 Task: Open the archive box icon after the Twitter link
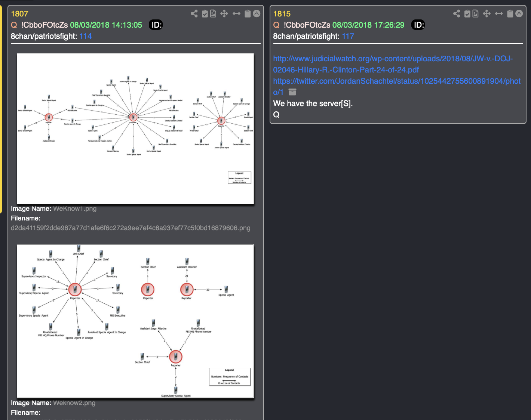point(292,92)
